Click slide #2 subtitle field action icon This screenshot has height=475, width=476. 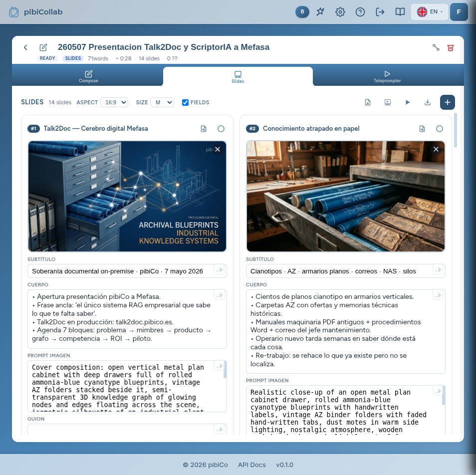[438, 269]
